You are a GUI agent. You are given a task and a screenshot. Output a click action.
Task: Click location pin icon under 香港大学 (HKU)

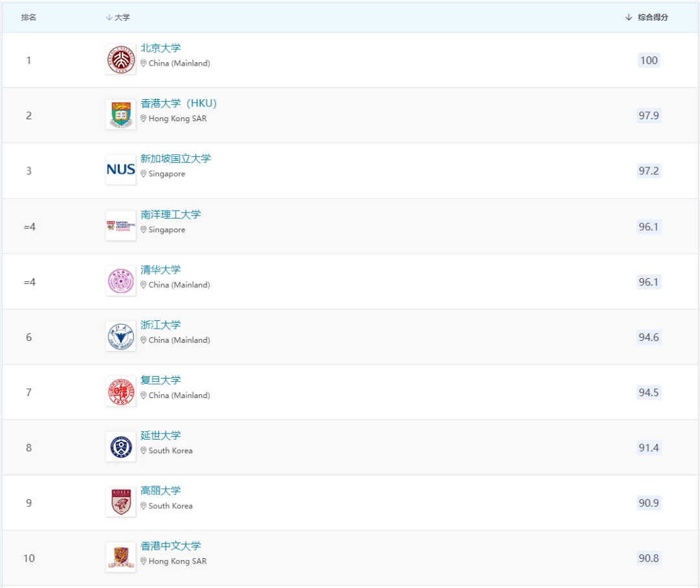point(143,119)
